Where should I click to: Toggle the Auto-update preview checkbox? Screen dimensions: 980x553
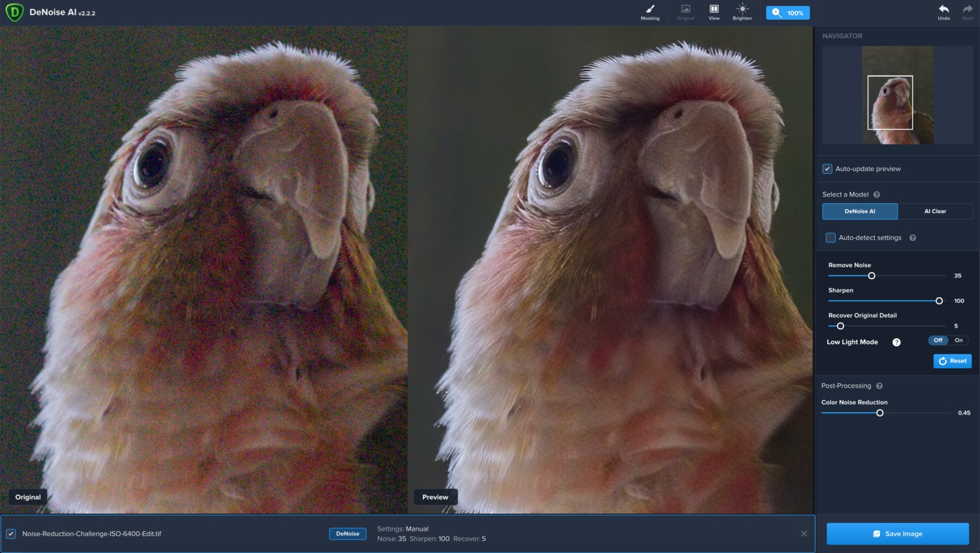[x=827, y=168]
